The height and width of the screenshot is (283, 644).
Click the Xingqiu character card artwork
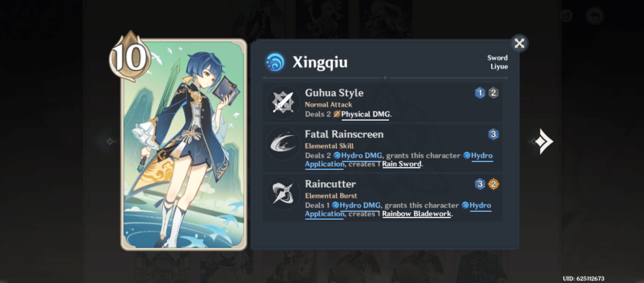[184, 144]
